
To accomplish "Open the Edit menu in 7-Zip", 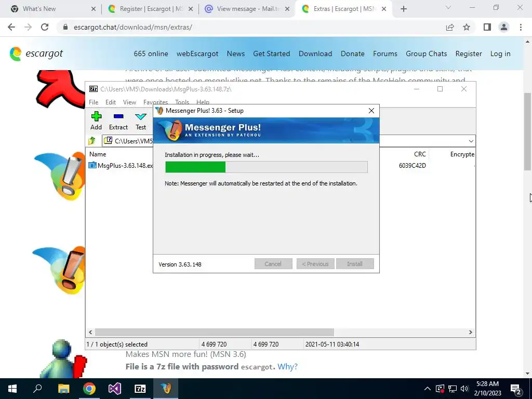I will pos(111,102).
